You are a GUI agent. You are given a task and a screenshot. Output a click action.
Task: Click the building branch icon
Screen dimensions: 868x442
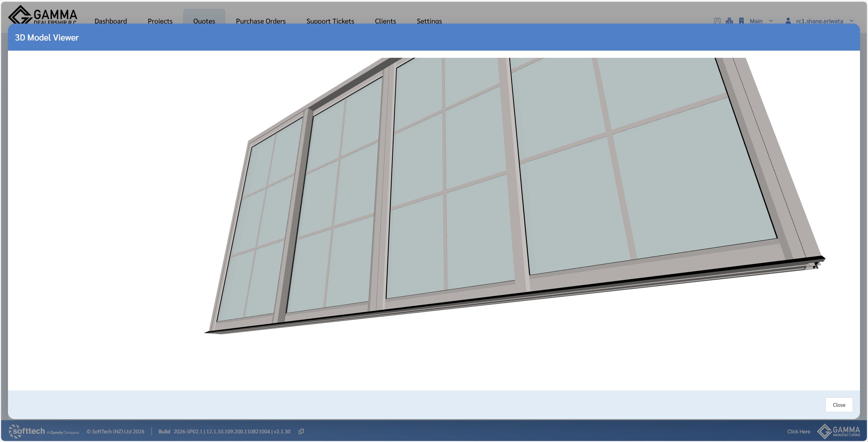(741, 21)
